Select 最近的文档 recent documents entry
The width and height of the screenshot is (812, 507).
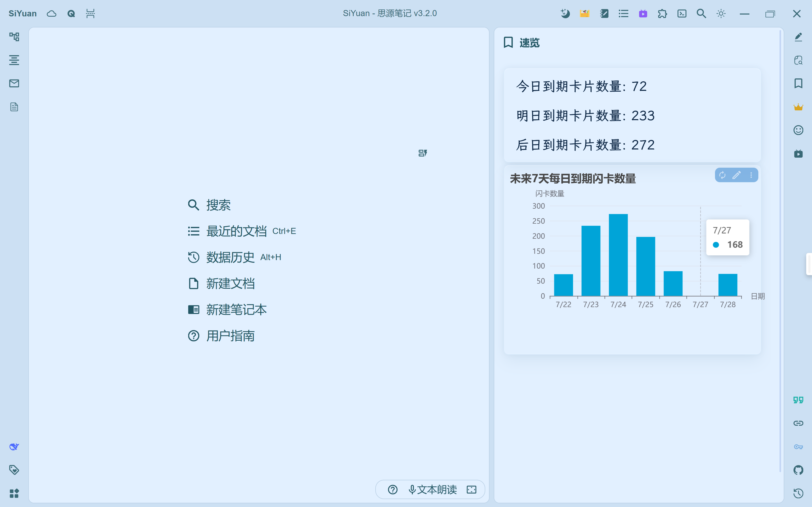236,231
